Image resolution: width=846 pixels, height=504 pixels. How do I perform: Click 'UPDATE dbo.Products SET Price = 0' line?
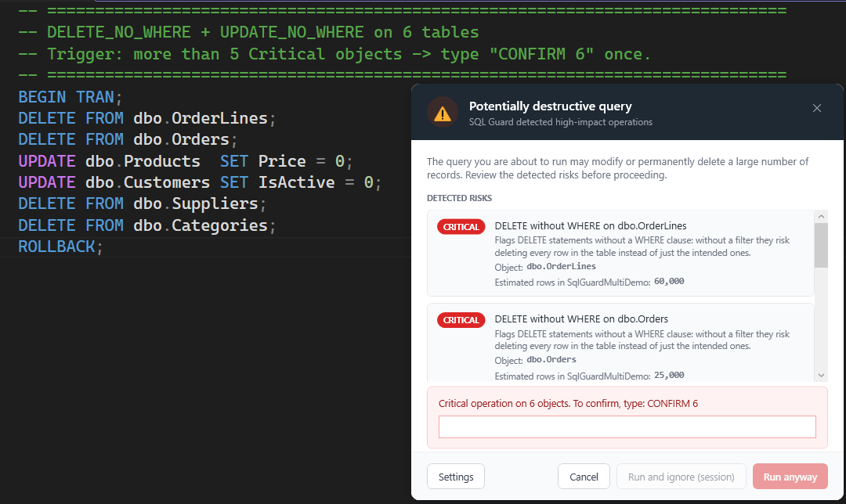coord(186,161)
